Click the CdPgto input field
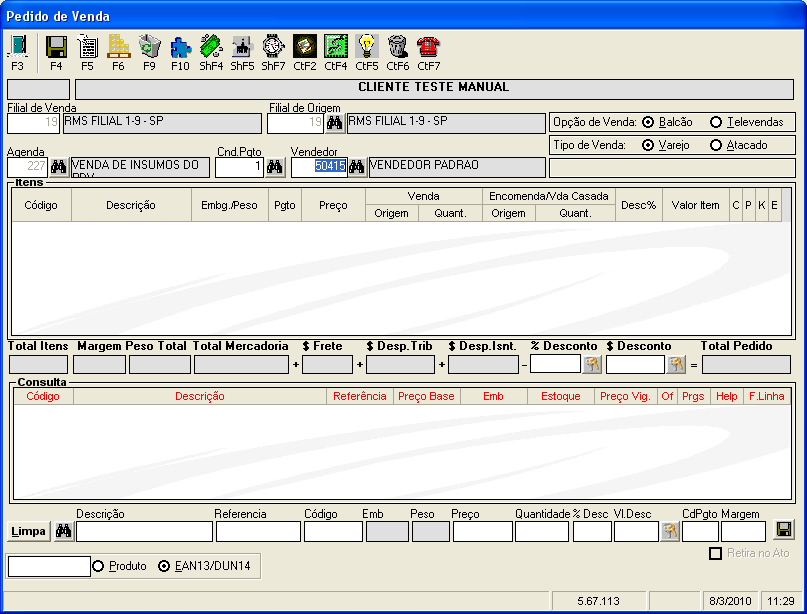Viewport: 807px width, 614px height. [700, 532]
